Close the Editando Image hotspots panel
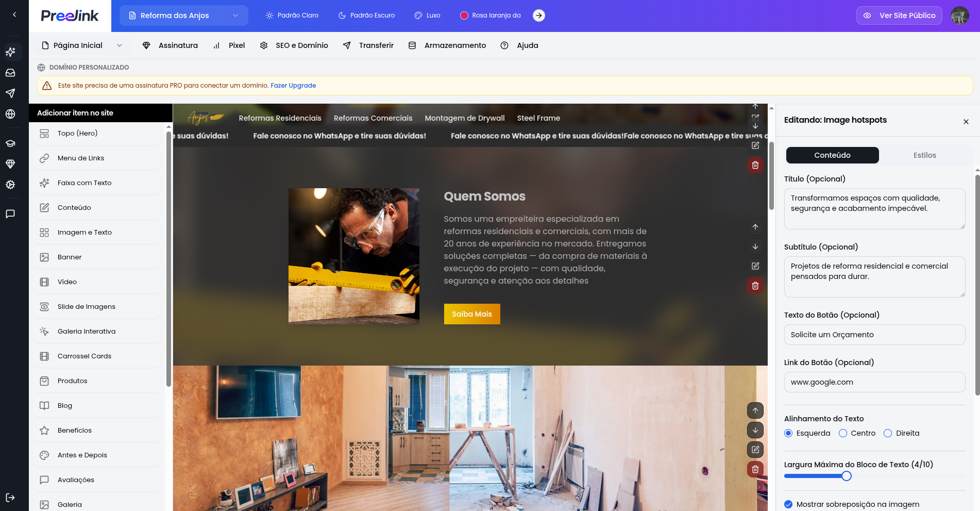Screen dimensions: 980x511 click(966, 122)
